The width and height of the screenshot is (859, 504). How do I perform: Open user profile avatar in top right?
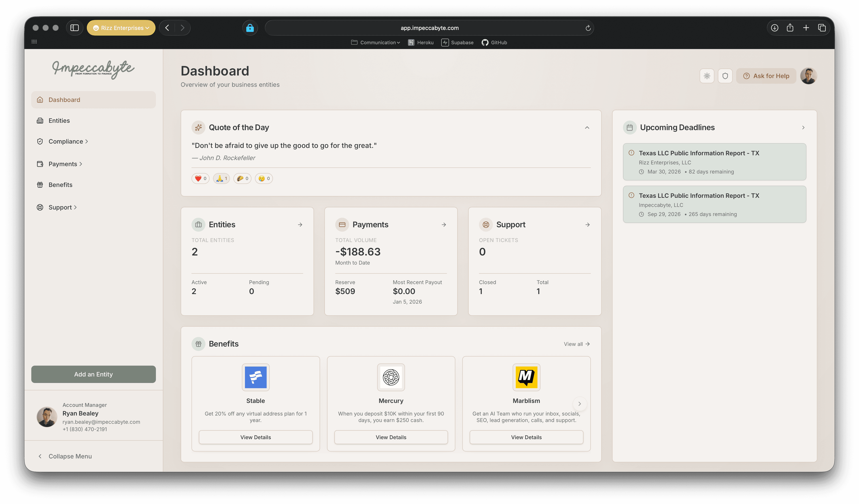(x=808, y=76)
